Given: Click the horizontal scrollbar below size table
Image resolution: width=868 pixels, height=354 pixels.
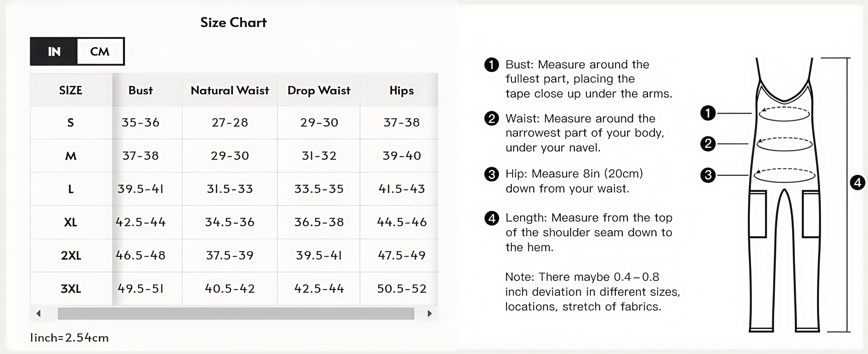Looking at the screenshot, I should 236,313.
